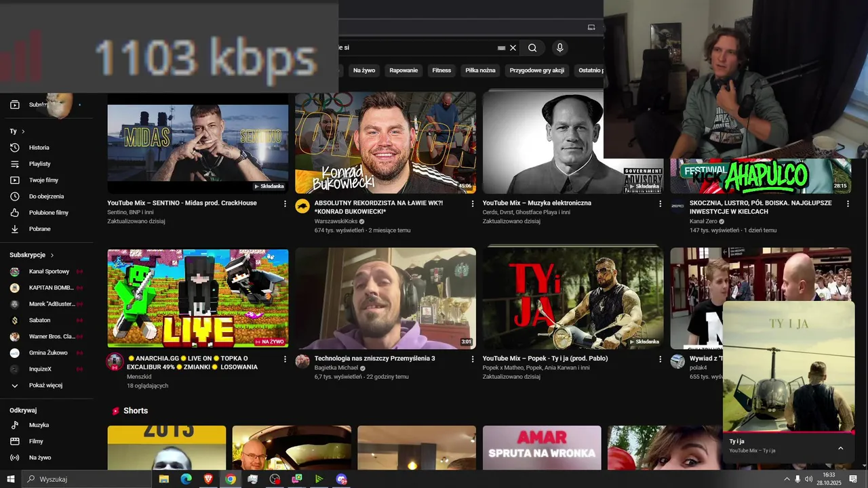Click the Shorts section icon
Image resolution: width=868 pixels, height=488 pixels.
(x=116, y=411)
